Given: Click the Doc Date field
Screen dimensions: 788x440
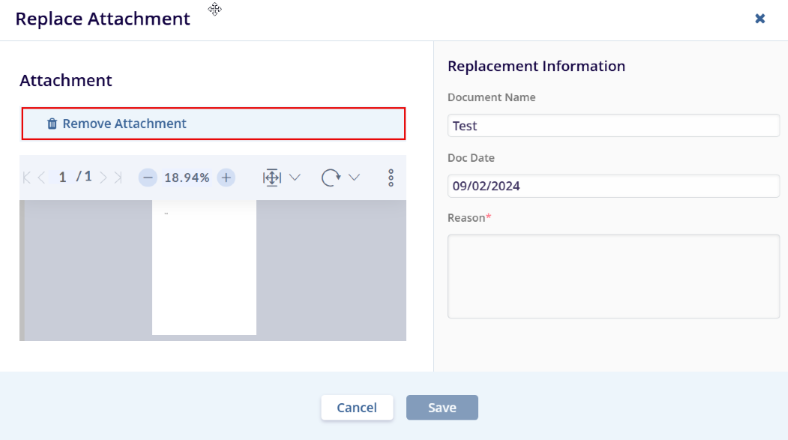Looking at the screenshot, I should (x=613, y=186).
